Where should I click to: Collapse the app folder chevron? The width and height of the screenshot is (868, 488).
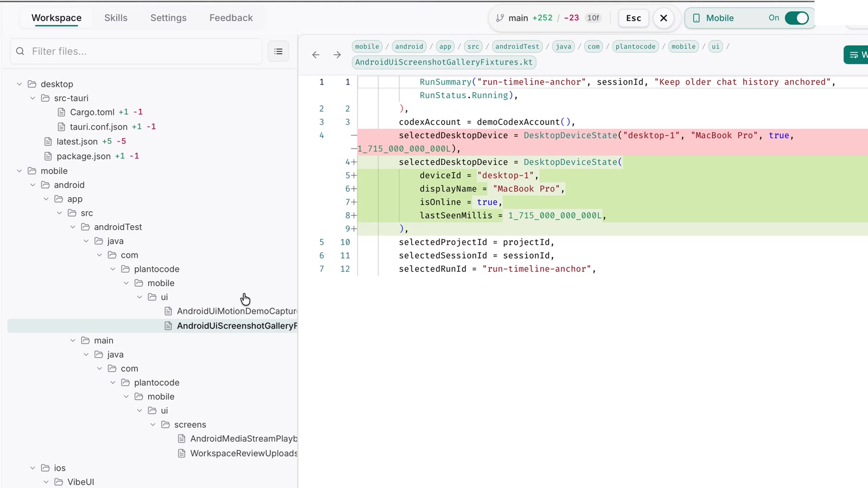(x=46, y=199)
